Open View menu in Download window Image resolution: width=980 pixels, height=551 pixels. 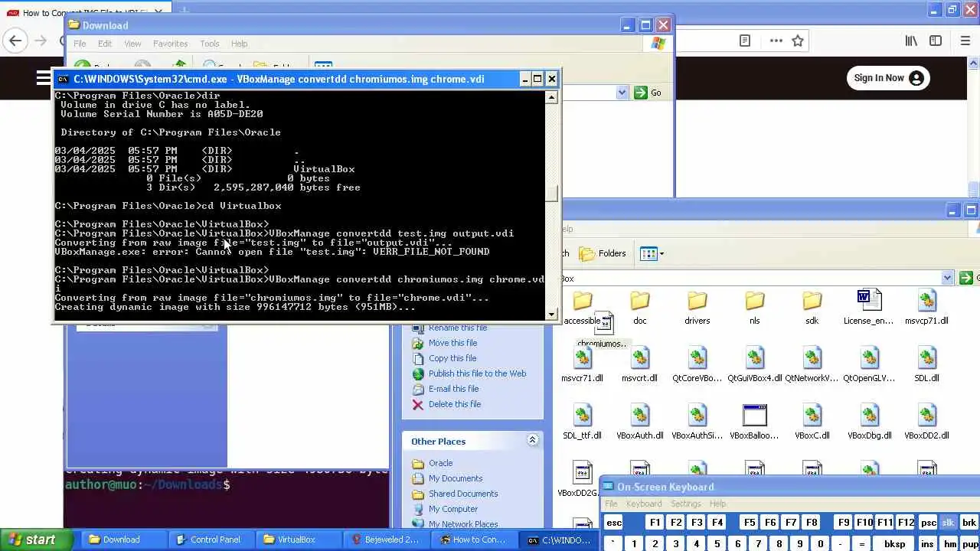pos(132,44)
